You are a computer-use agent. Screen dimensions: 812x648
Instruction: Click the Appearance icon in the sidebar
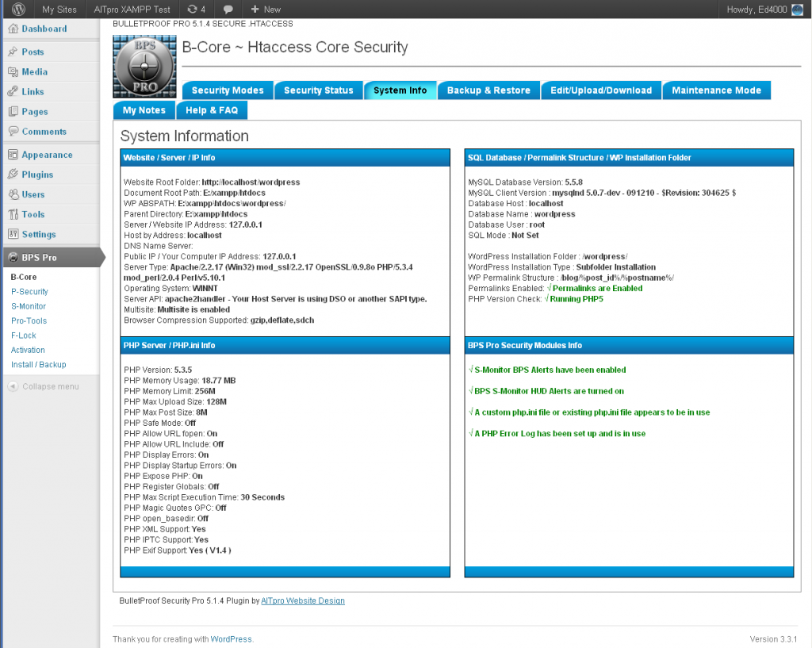pos(14,154)
